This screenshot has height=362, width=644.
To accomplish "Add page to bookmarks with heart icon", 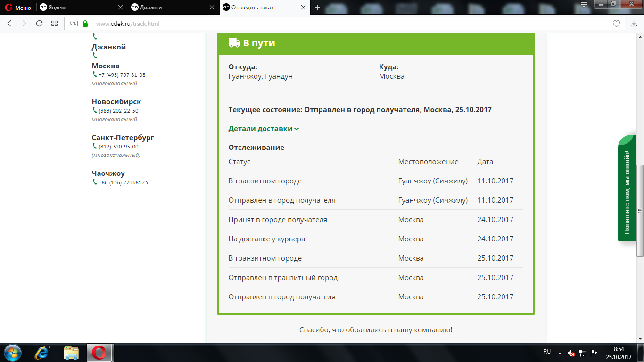I will [x=616, y=24].
